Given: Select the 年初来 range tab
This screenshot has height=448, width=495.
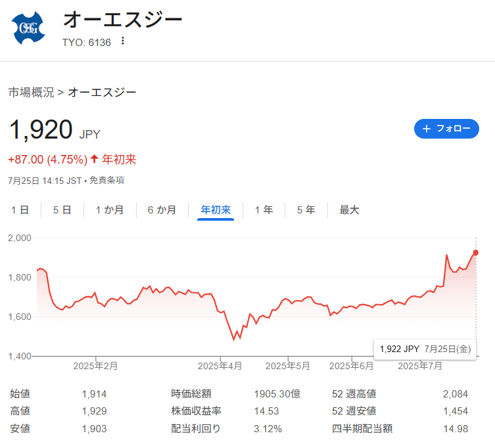Looking at the screenshot, I should [216, 210].
